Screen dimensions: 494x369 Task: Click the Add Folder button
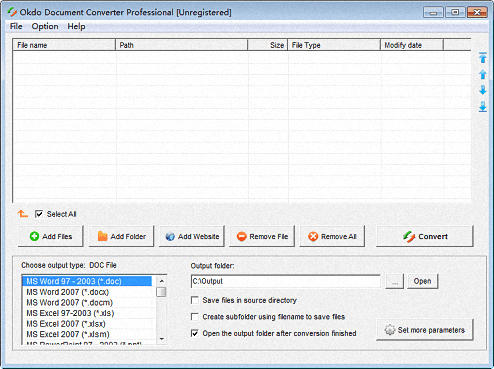pyautogui.click(x=121, y=236)
